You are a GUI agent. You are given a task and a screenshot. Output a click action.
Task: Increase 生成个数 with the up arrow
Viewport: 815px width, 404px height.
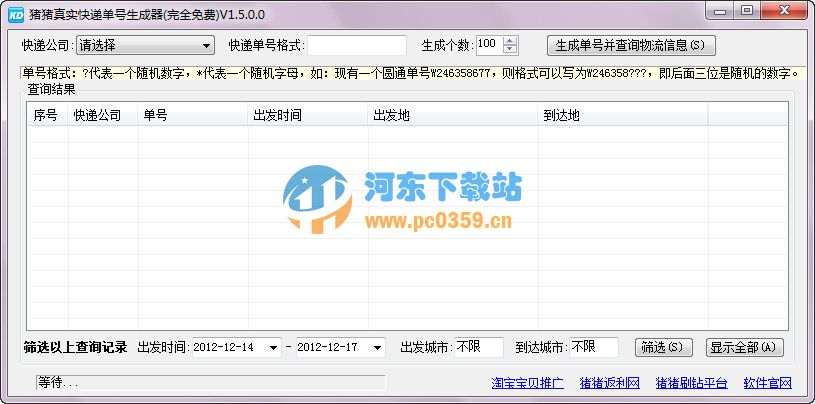510,41
